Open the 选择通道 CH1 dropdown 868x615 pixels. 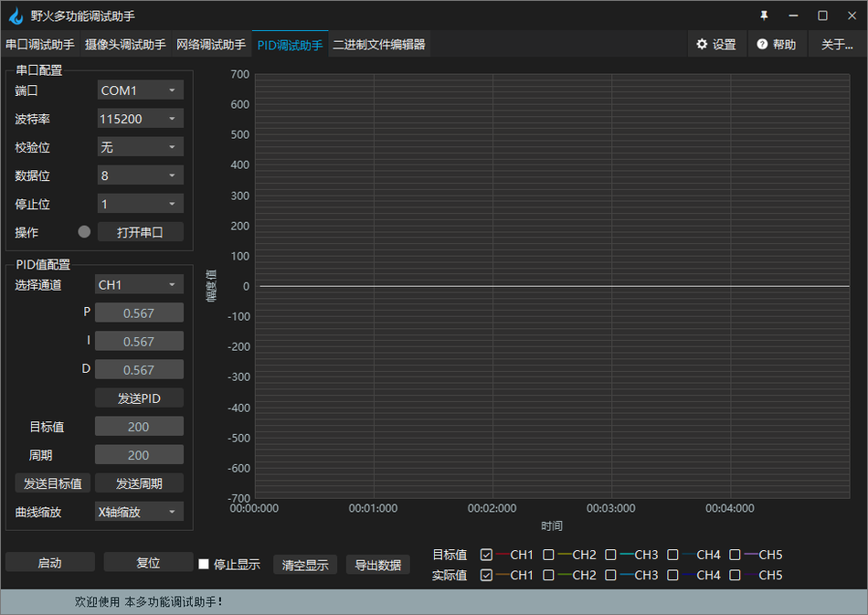[x=139, y=284]
